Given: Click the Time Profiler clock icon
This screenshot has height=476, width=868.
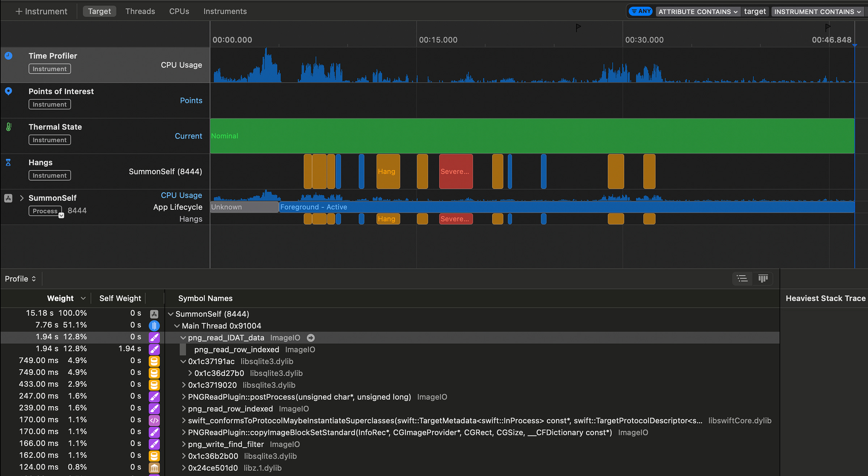Looking at the screenshot, I should click(8, 56).
